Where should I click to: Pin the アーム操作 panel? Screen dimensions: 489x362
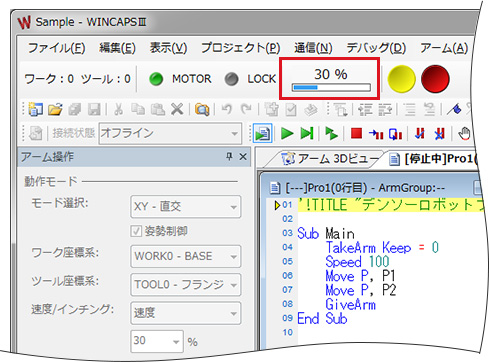click(229, 156)
